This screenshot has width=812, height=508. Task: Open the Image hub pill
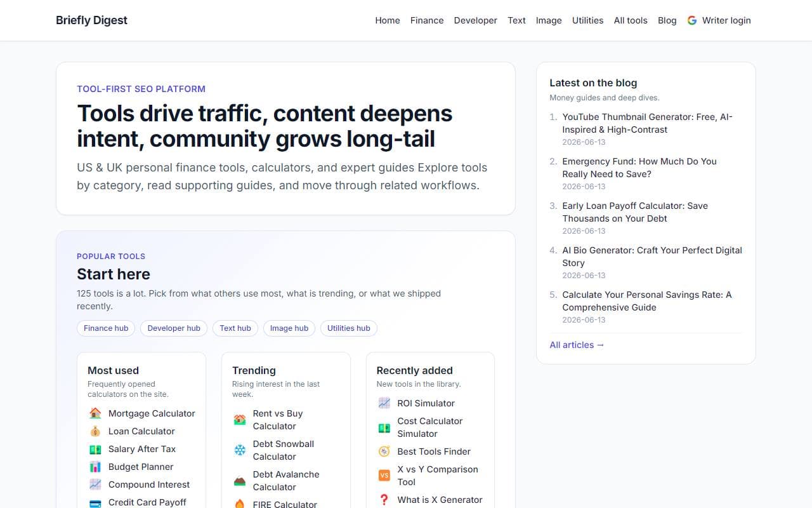coord(289,328)
